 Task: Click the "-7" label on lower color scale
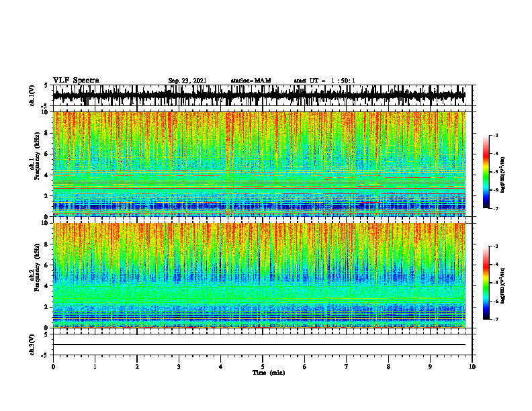[495, 320]
